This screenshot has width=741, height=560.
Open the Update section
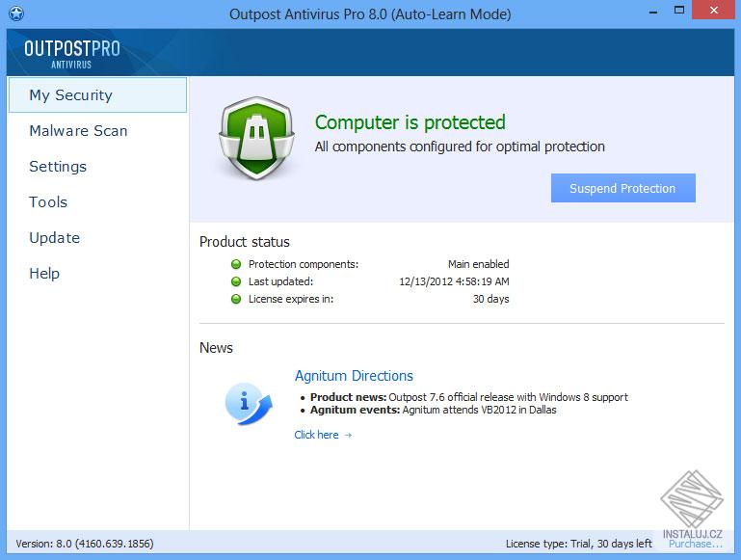coord(54,238)
